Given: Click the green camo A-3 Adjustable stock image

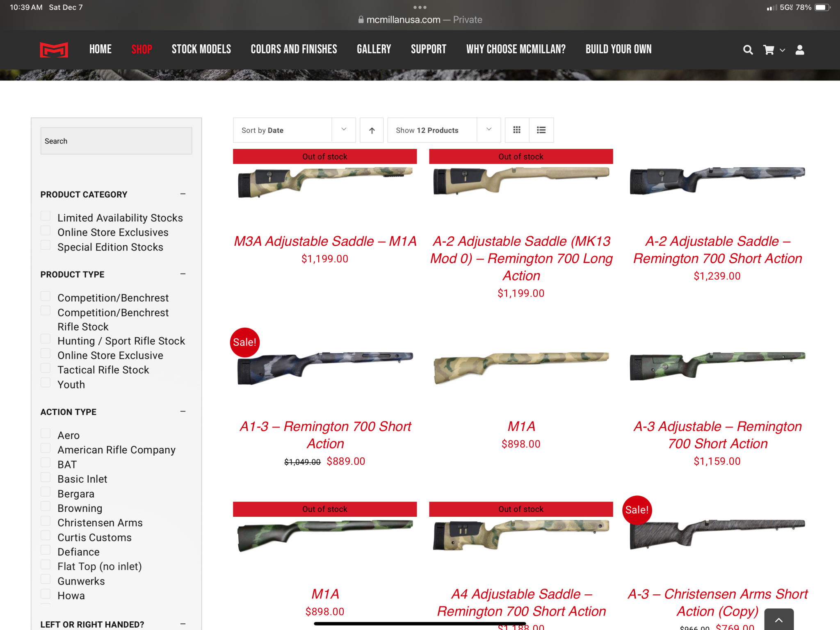Looking at the screenshot, I should click(x=717, y=366).
